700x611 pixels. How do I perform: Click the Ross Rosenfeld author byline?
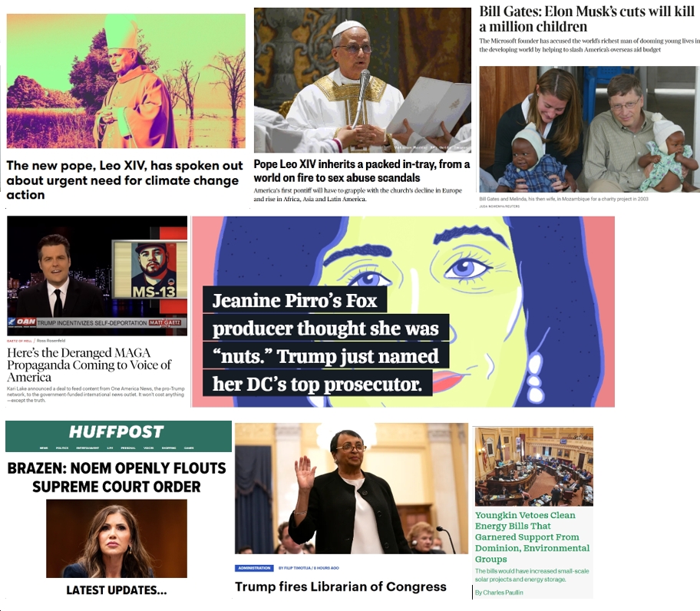[51, 341]
